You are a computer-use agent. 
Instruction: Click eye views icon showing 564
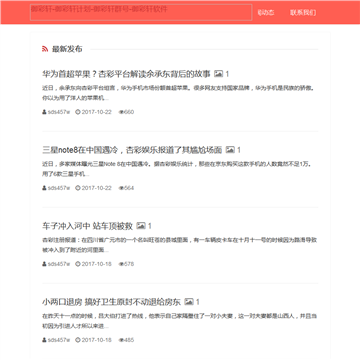[121, 188]
